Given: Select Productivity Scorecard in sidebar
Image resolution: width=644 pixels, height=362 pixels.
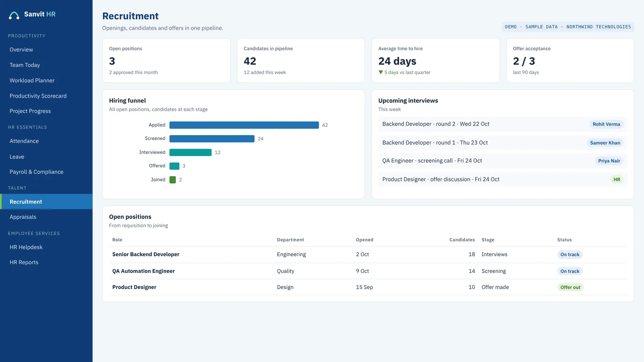Looking at the screenshot, I should tap(38, 96).
